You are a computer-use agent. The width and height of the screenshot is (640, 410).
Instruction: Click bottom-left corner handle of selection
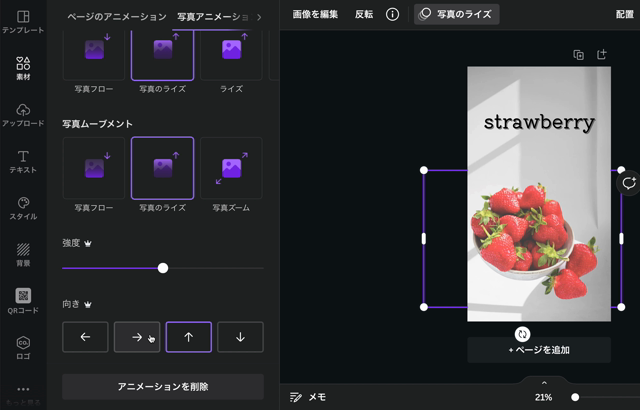tap(424, 307)
